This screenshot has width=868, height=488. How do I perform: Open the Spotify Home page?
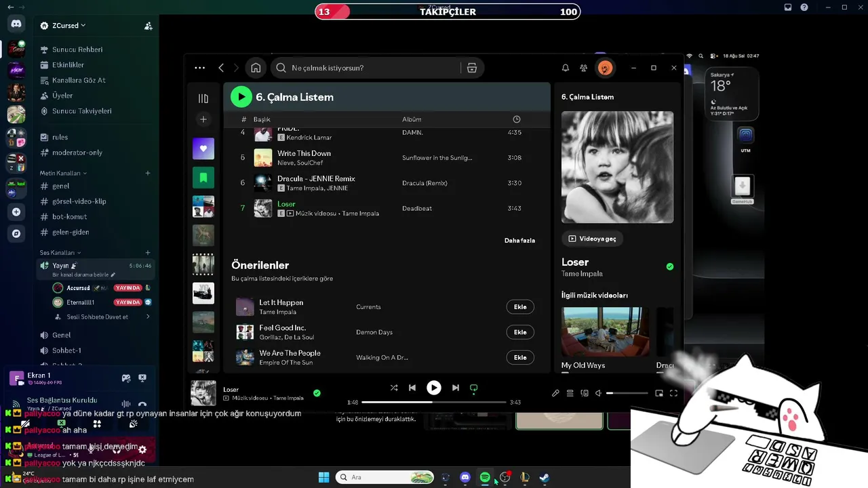(256, 68)
